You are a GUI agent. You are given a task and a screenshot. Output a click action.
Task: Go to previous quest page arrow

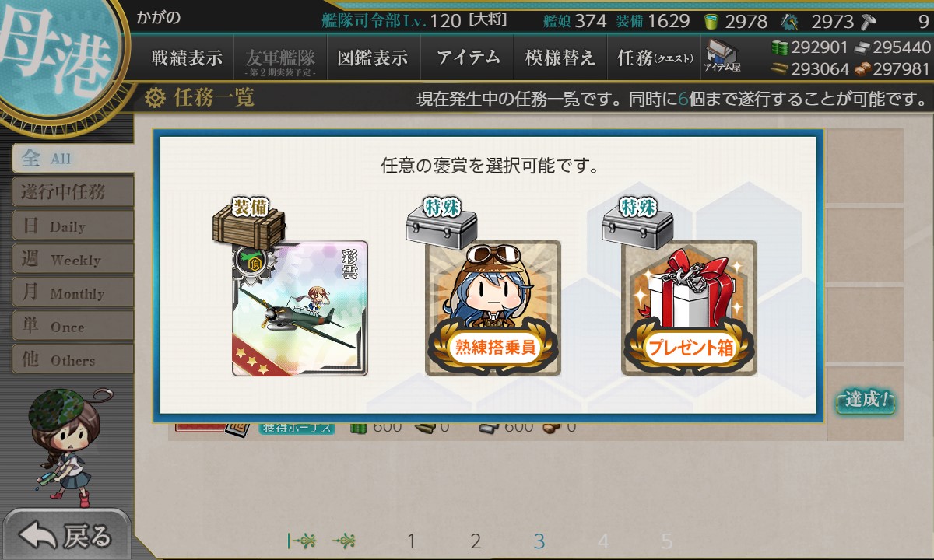344,541
